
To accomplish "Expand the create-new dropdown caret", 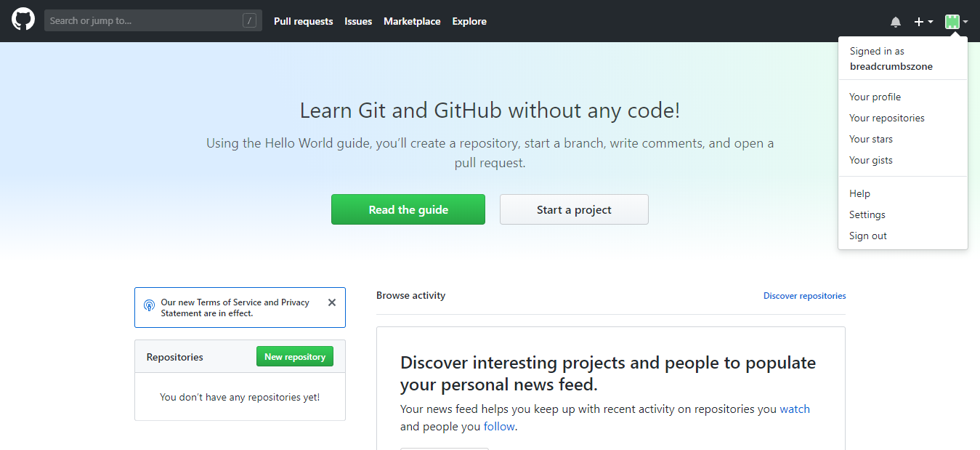I will [929, 23].
